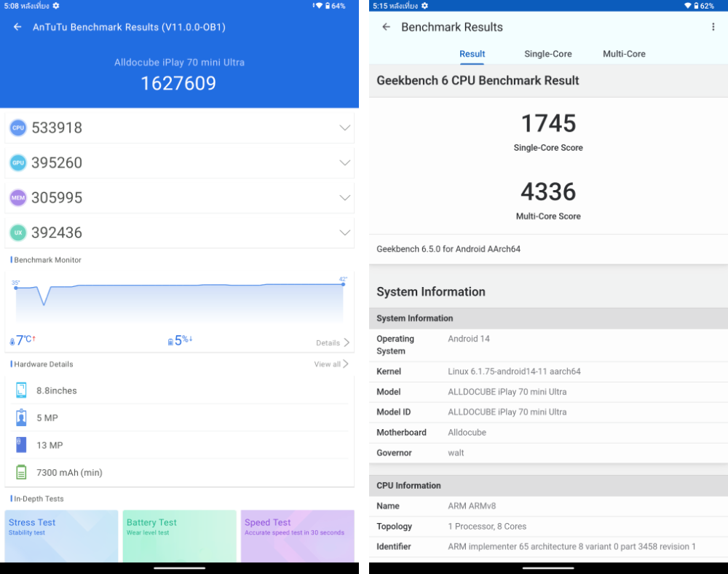Go back from AnTuTu Benchmark Results
Viewport: 728px width, 574px height.
coord(17,27)
